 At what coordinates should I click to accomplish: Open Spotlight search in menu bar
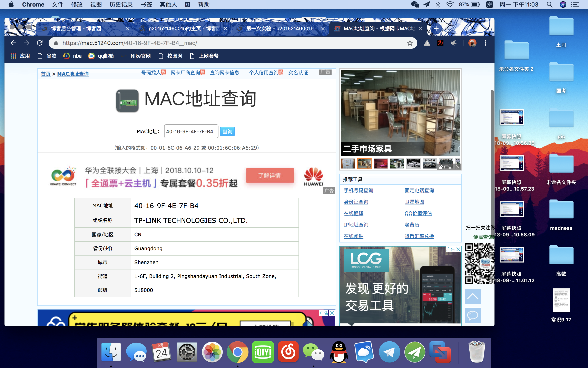pos(550,4)
